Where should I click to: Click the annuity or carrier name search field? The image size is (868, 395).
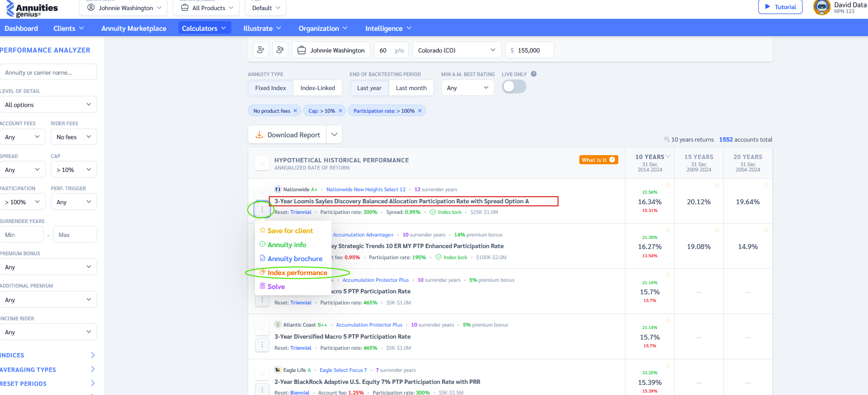(x=48, y=72)
